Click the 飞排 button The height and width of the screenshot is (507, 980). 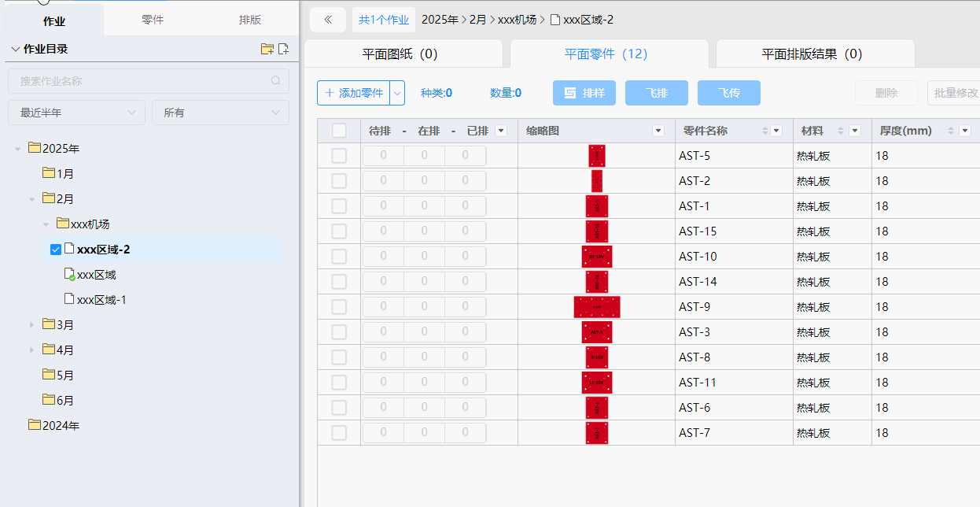(x=657, y=93)
